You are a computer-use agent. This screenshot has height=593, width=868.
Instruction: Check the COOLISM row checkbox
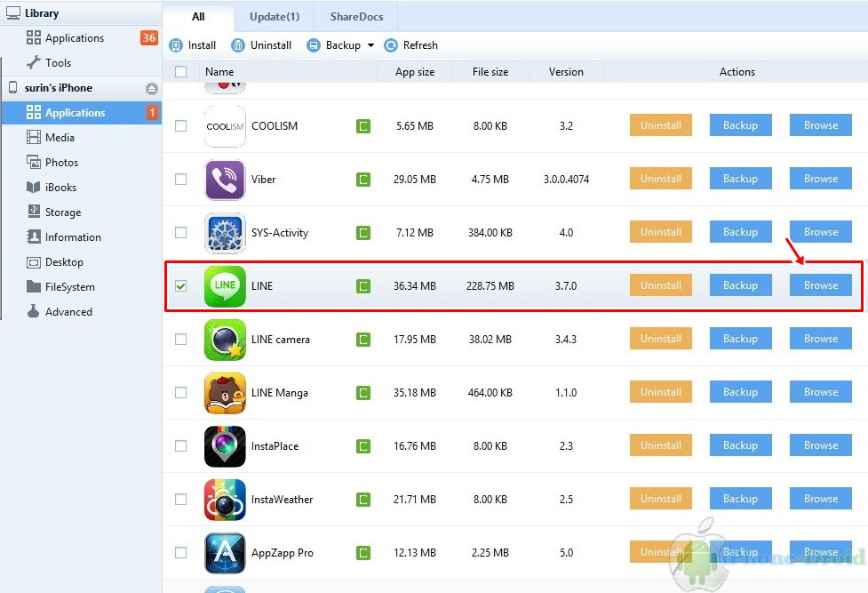[x=180, y=126]
